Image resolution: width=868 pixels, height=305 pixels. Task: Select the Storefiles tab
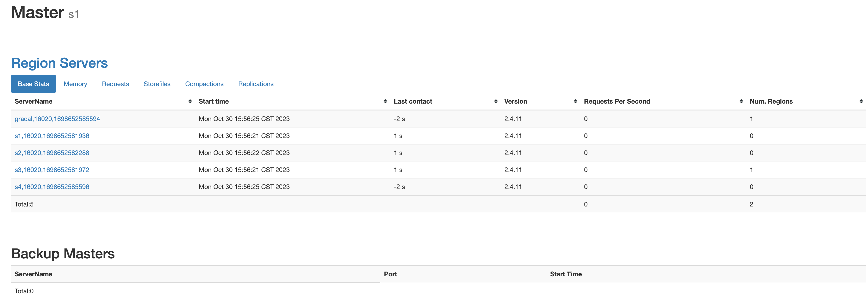coord(157,84)
